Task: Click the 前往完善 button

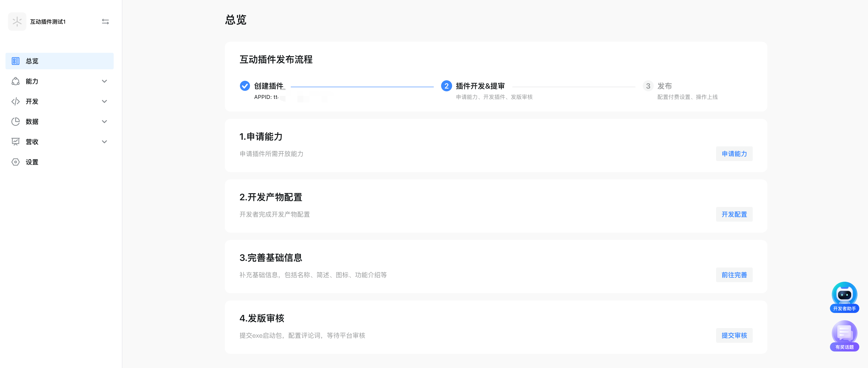Action: pyautogui.click(x=734, y=275)
